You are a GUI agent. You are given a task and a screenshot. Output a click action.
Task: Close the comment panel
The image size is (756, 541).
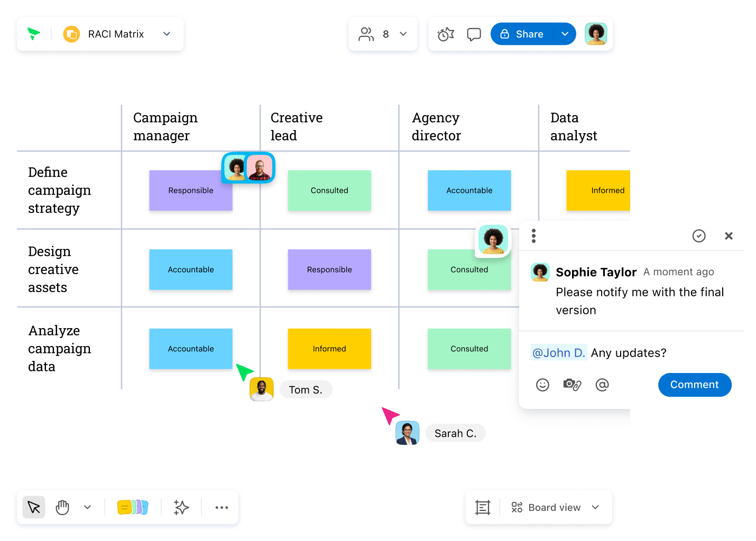729,236
